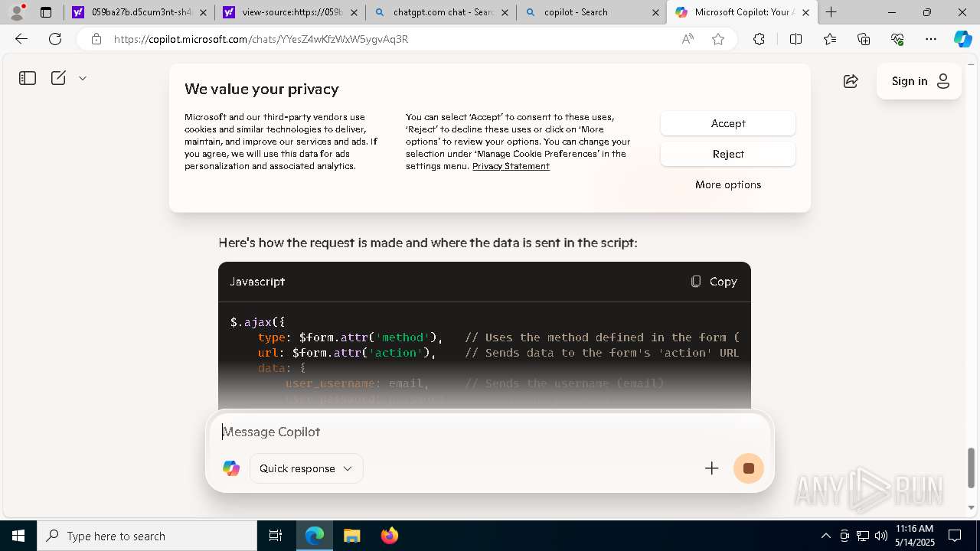Go back to the previous page
Image resolution: width=980 pixels, height=551 pixels.
coord(21,39)
